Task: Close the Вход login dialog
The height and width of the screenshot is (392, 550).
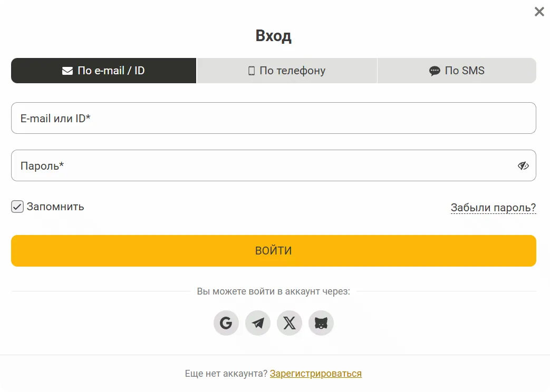Action: coord(539,12)
